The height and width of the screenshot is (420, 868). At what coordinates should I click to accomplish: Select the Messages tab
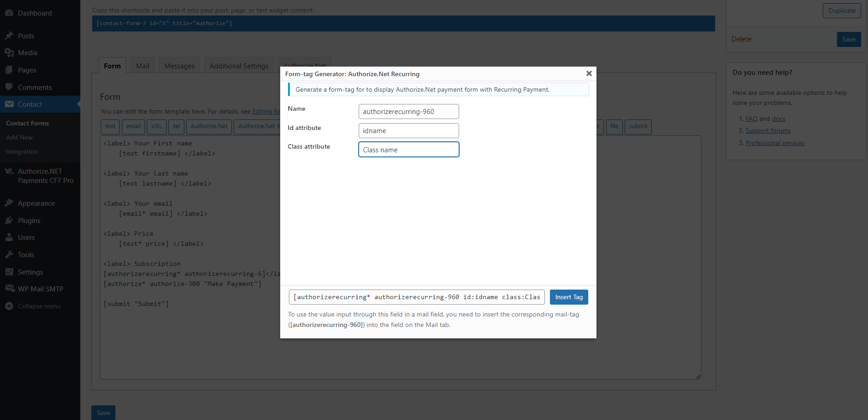tap(179, 66)
